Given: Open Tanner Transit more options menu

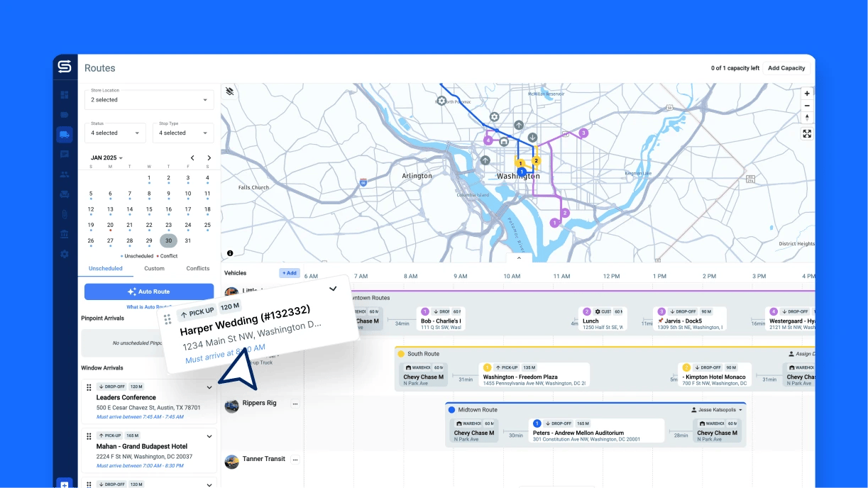Looking at the screenshot, I should pyautogui.click(x=295, y=460).
